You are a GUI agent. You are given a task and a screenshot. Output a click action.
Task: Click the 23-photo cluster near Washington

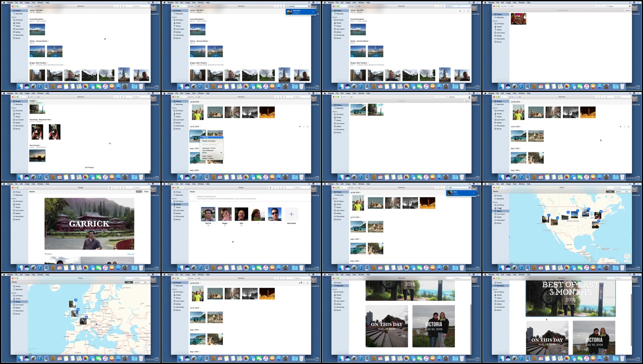point(596,224)
